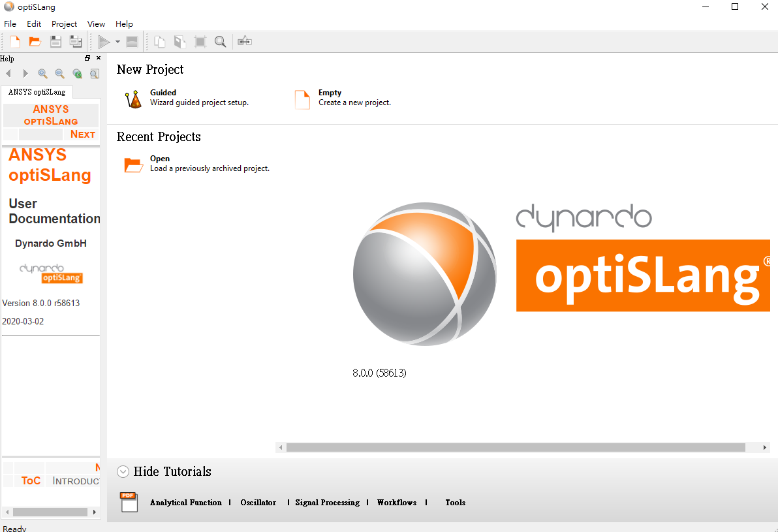Click the Empty project page icon
This screenshot has height=532, width=778.
coord(302,99)
